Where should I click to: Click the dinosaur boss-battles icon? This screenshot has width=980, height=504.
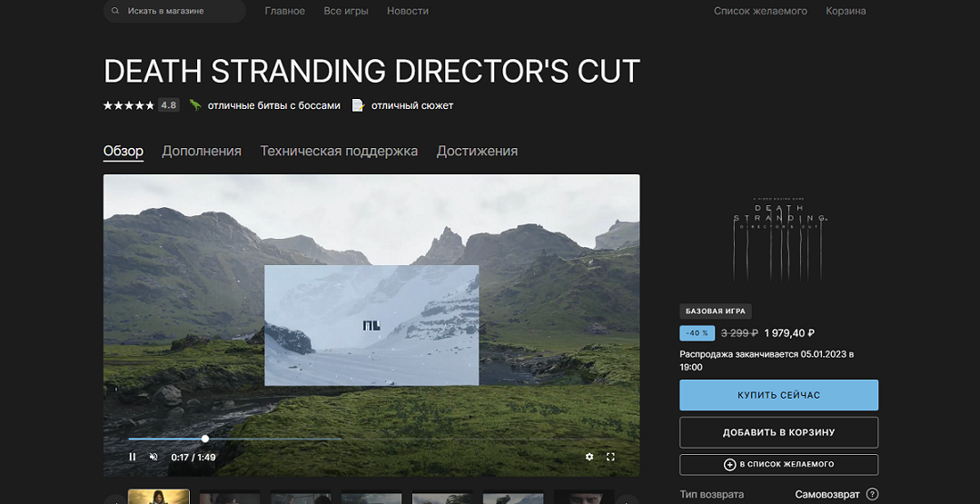(x=195, y=105)
